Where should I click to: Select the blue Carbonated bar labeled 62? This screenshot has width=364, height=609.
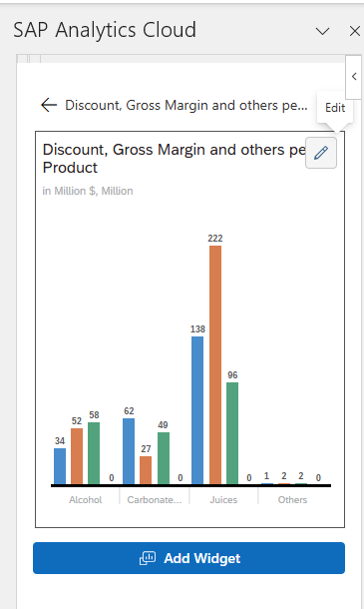(129, 451)
